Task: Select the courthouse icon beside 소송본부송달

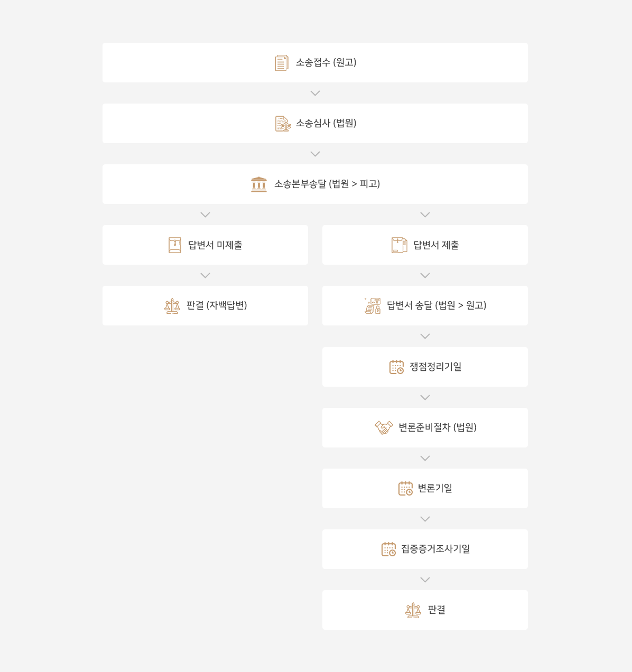Action: click(259, 184)
